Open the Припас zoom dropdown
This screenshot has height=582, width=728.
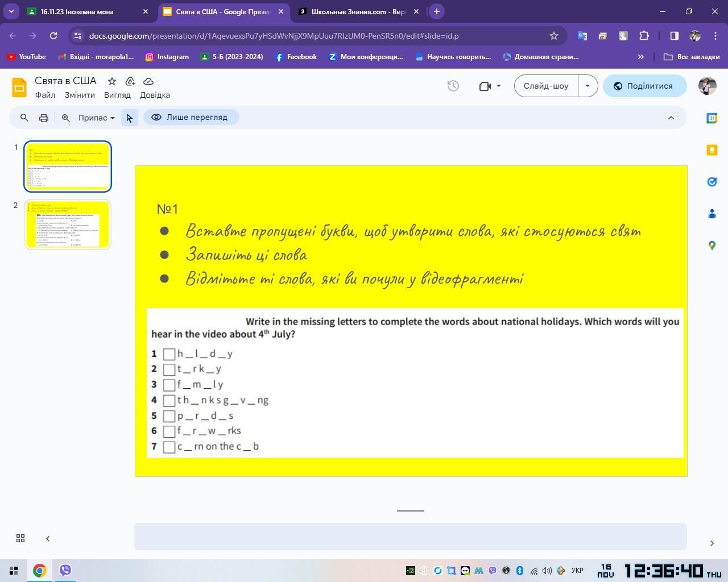click(x=96, y=118)
